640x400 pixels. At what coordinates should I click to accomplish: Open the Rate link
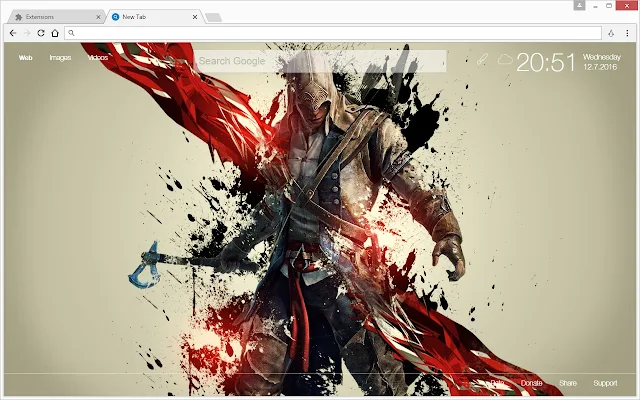click(x=497, y=383)
